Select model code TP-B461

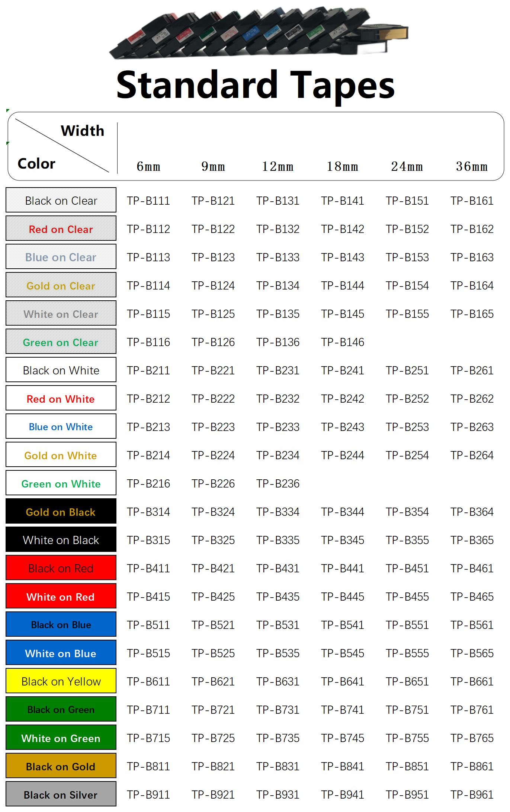pos(472,568)
